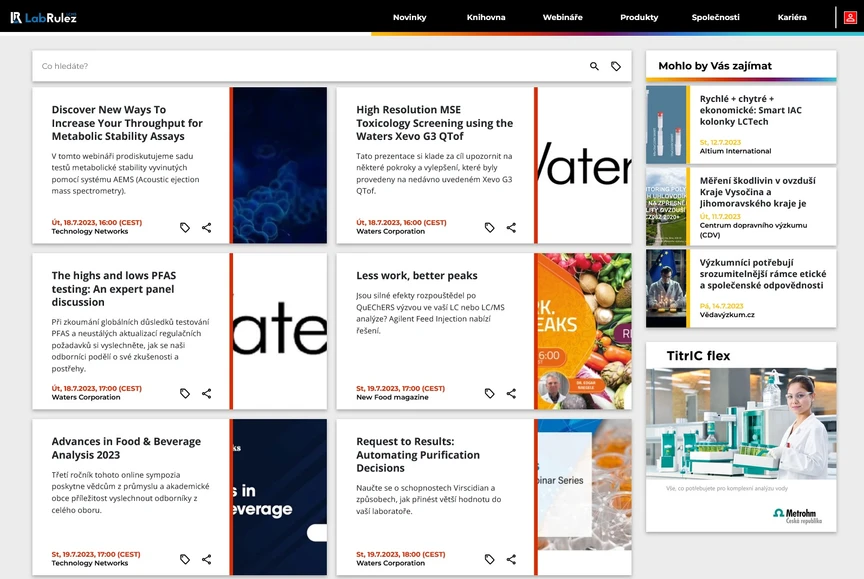This screenshot has height=579, width=864.
Task: Open 'Měření škodlivin v ovzduší' sidebar article
Action: pos(757,192)
